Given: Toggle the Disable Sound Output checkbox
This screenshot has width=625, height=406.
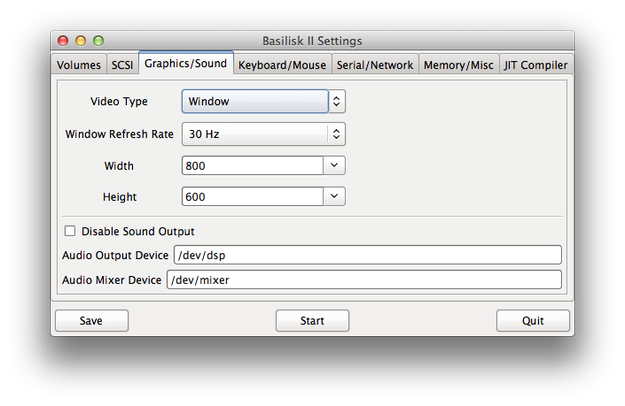Looking at the screenshot, I should click(x=70, y=231).
